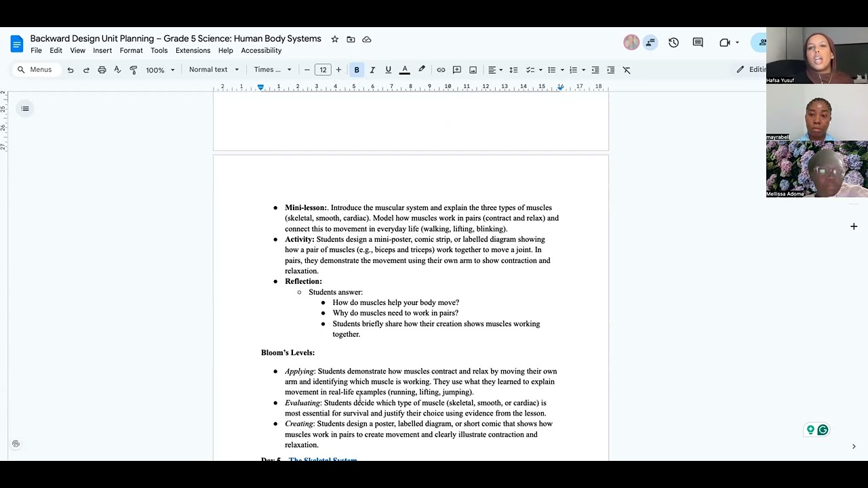Click the font size field showing 12
The image size is (868, 488).
tap(323, 70)
